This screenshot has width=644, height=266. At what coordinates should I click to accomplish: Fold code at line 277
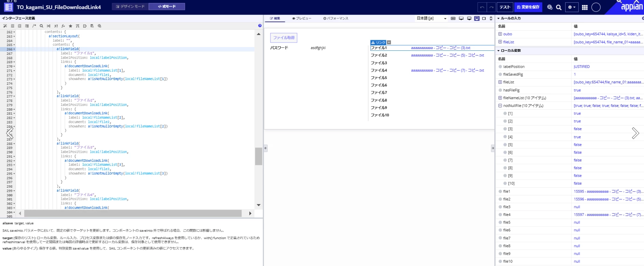tap(14, 96)
